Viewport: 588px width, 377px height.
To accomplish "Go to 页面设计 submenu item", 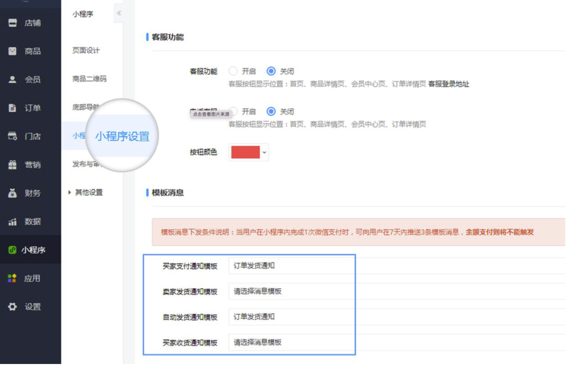I will (86, 50).
